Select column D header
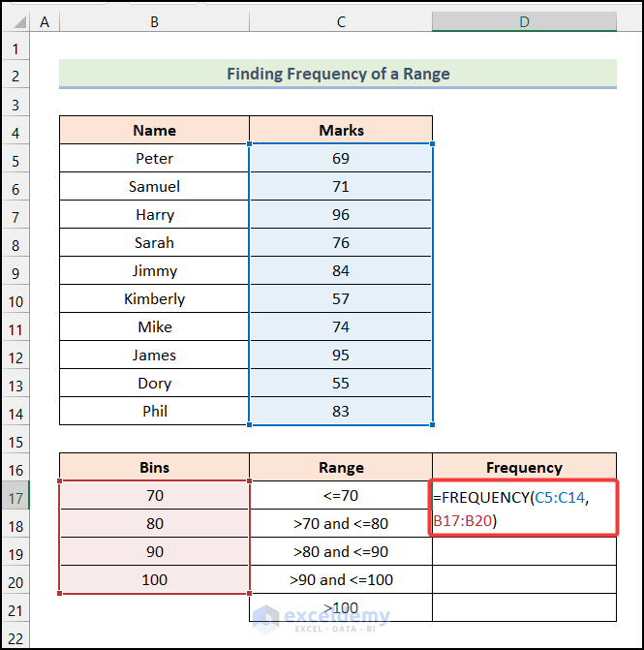The image size is (644, 650). click(524, 21)
